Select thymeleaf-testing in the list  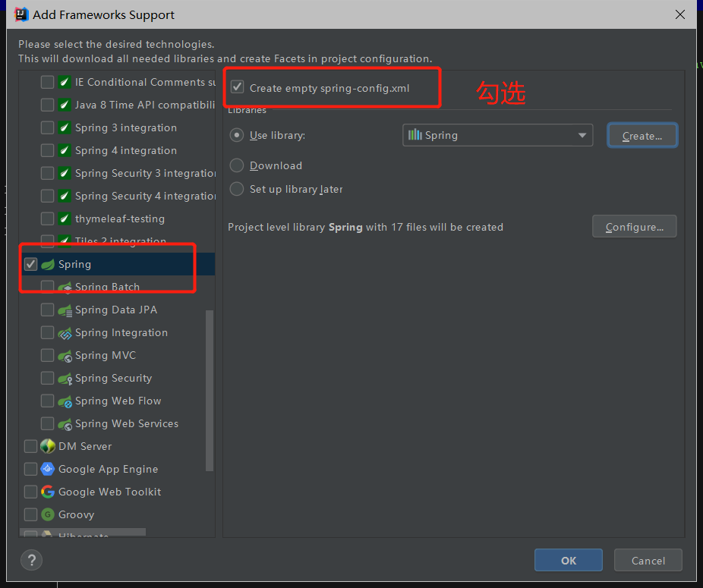coord(120,219)
